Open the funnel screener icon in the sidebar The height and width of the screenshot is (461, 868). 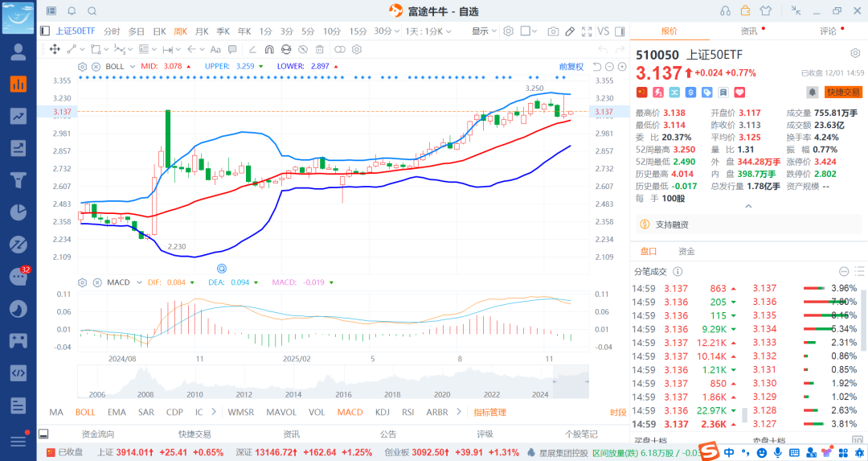tap(18, 180)
